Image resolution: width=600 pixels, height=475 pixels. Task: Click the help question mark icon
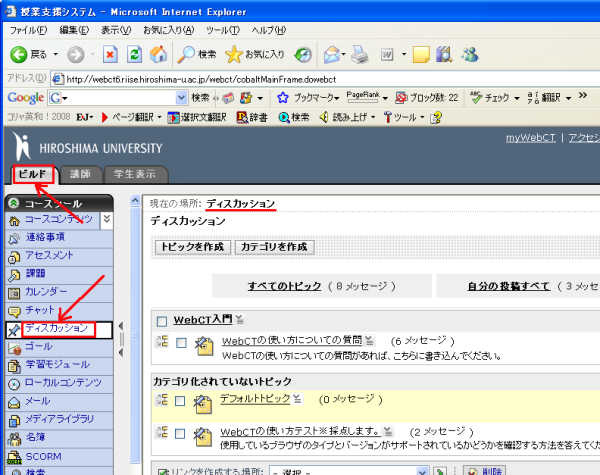coord(436,117)
